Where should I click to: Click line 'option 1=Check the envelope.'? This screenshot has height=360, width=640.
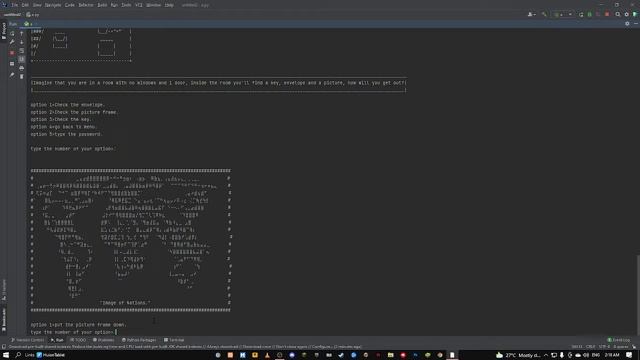(x=67, y=105)
